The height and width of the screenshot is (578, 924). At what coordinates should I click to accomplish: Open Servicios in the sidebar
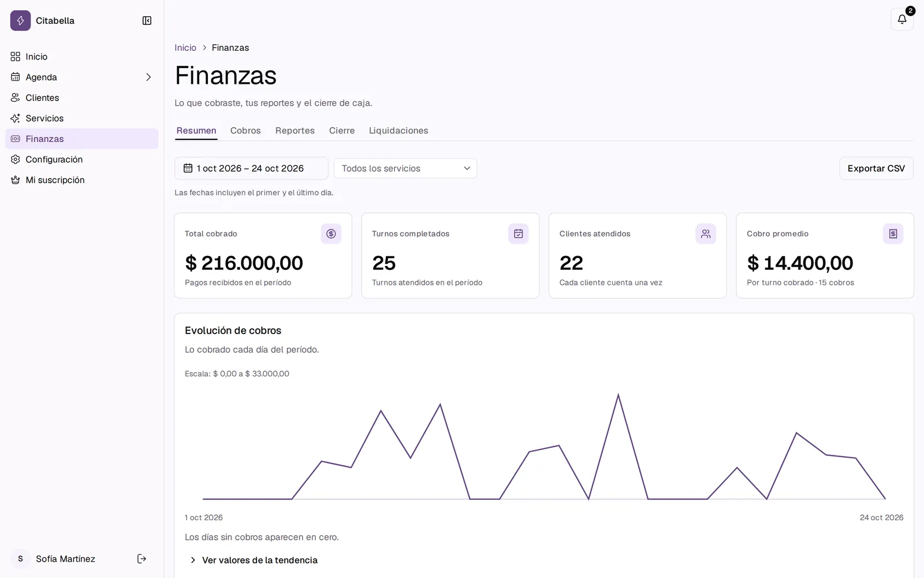pos(82,118)
